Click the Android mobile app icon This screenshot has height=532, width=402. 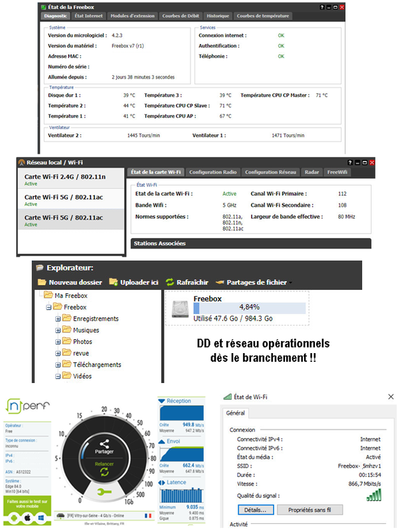coord(14,518)
